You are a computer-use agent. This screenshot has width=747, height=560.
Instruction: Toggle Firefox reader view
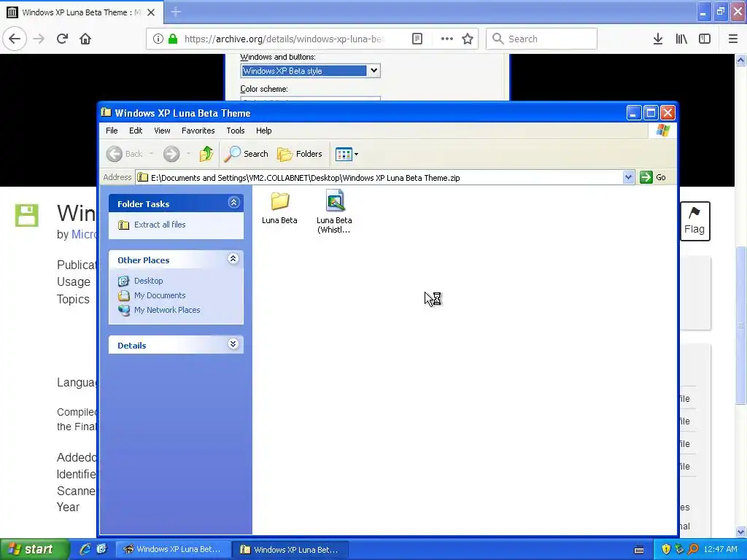417,39
